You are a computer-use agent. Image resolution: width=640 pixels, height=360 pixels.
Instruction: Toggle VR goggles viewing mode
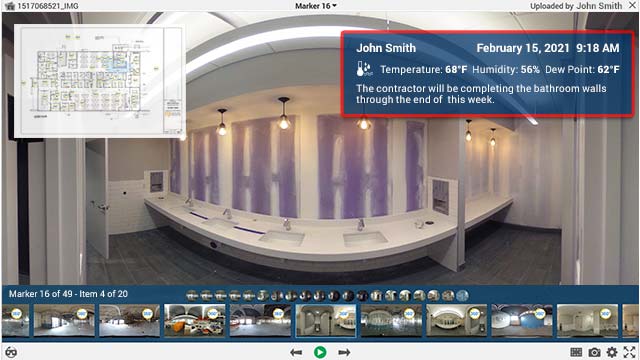(x=11, y=352)
